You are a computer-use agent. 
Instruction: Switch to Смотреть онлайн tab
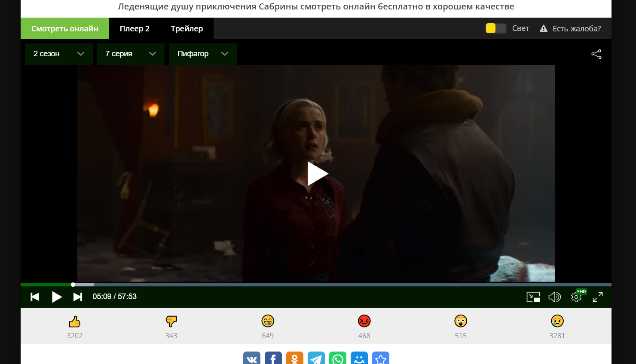[x=65, y=28]
